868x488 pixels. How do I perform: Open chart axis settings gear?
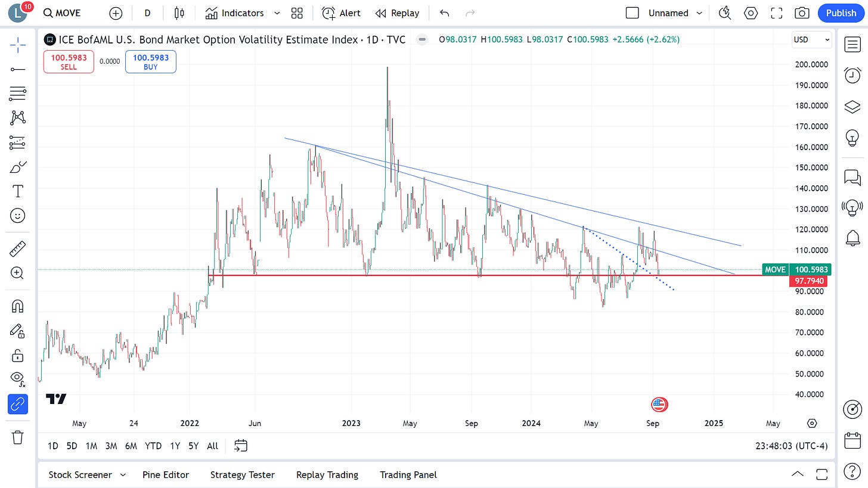[x=812, y=424]
